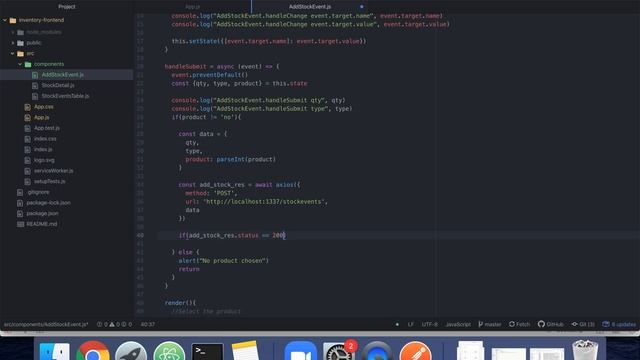
Task: Place cursor on 'handleSubmit = async' line
Action: (222, 66)
